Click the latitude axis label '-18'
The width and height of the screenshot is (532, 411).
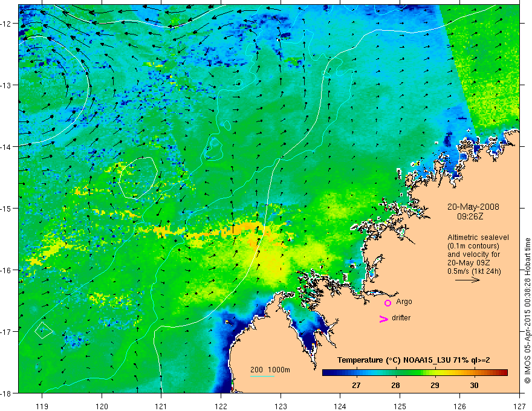[6, 393]
